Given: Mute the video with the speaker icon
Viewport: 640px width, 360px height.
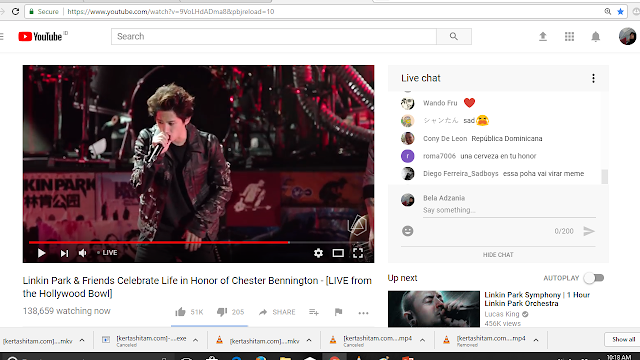Looking at the screenshot, I should click(82, 253).
